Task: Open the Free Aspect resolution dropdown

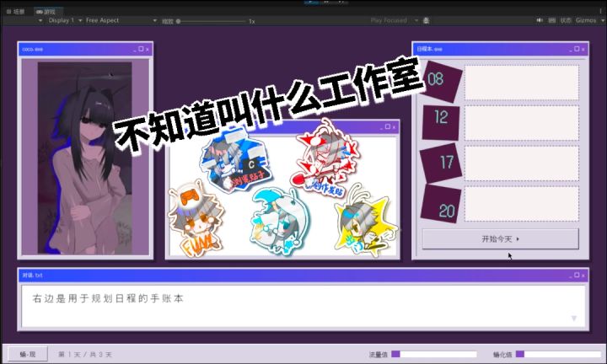Action: tap(121, 20)
